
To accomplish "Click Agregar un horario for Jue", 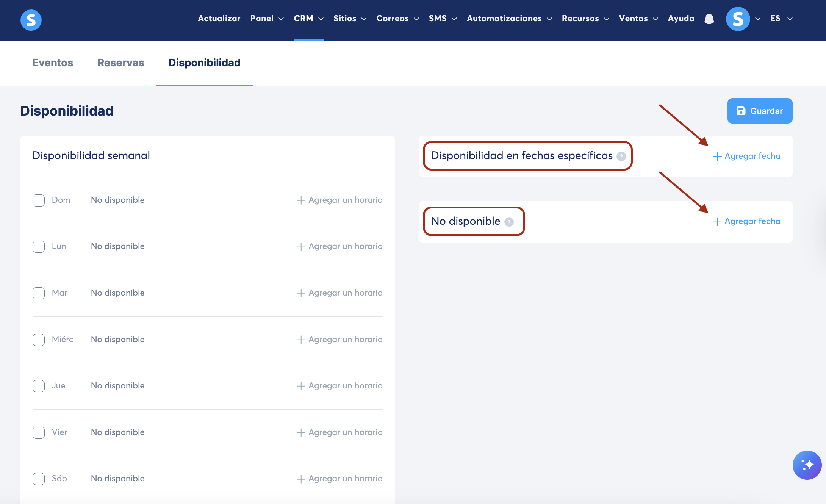I will click(339, 386).
